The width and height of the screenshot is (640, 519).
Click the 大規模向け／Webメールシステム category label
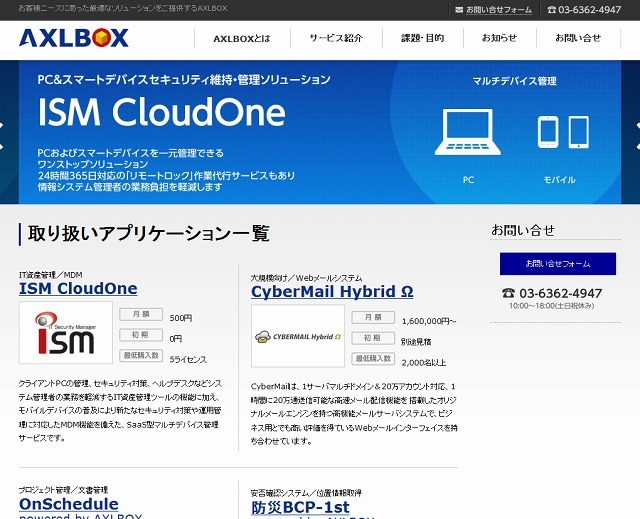click(x=307, y=278)
